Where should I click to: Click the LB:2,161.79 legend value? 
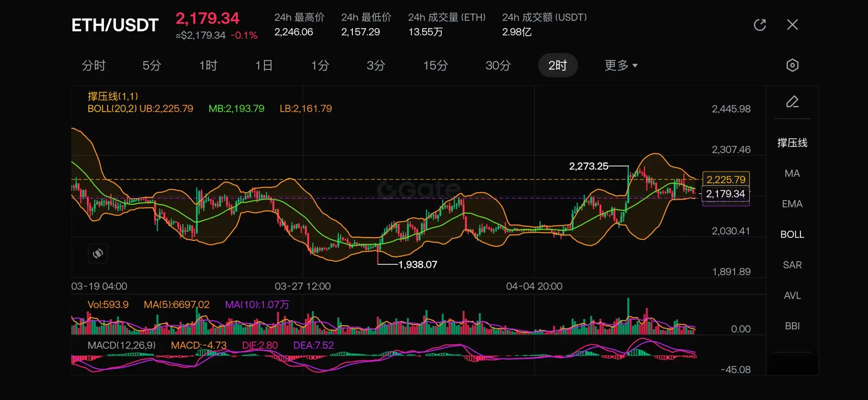[x=306, y=109]
